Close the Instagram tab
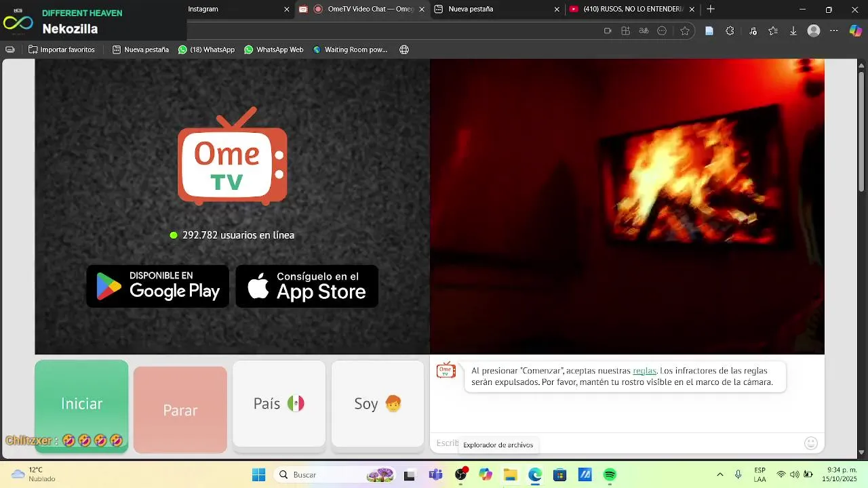This screenshot has width=868, height=488. coord(287,9)
